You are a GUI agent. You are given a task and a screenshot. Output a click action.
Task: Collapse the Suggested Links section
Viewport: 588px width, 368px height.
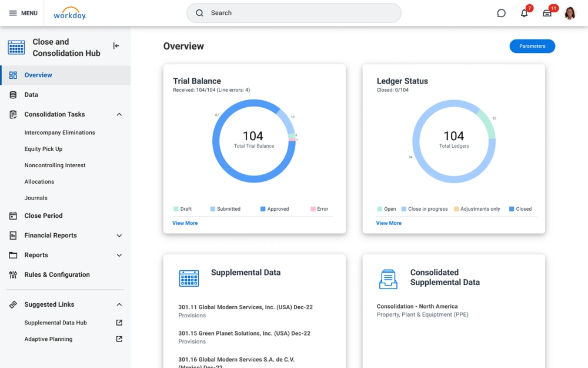point(119,304)
